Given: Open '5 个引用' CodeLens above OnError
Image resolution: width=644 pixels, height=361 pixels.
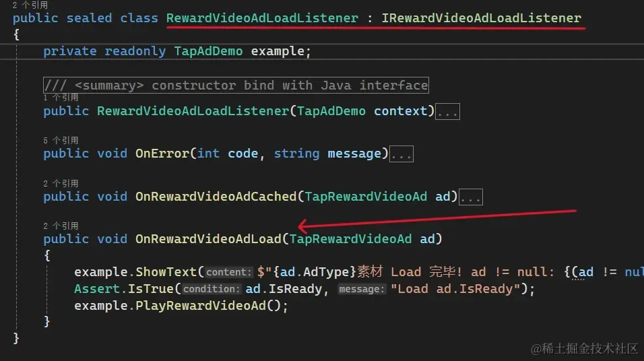Looking at the screenshot, I should 61,141.
